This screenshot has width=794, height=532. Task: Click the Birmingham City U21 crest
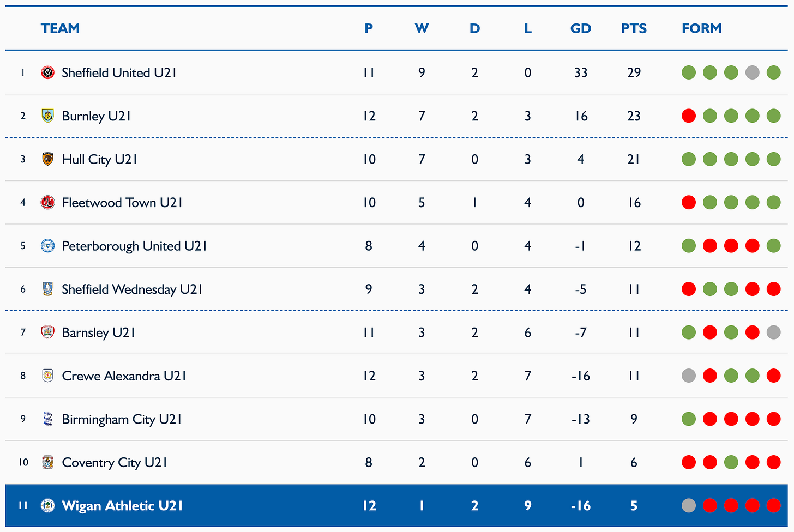(48, 419)
